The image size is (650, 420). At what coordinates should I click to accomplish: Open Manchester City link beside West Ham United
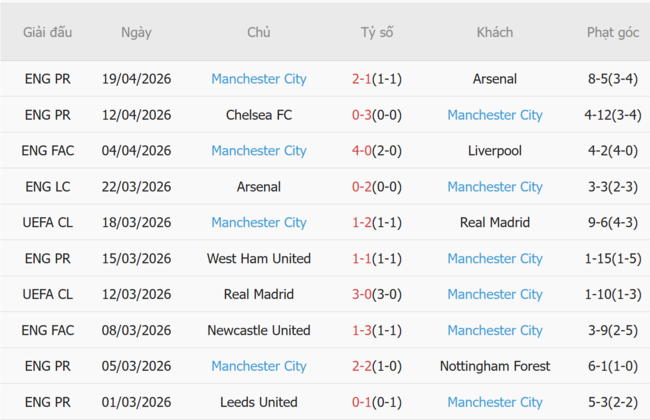(495, 259)
